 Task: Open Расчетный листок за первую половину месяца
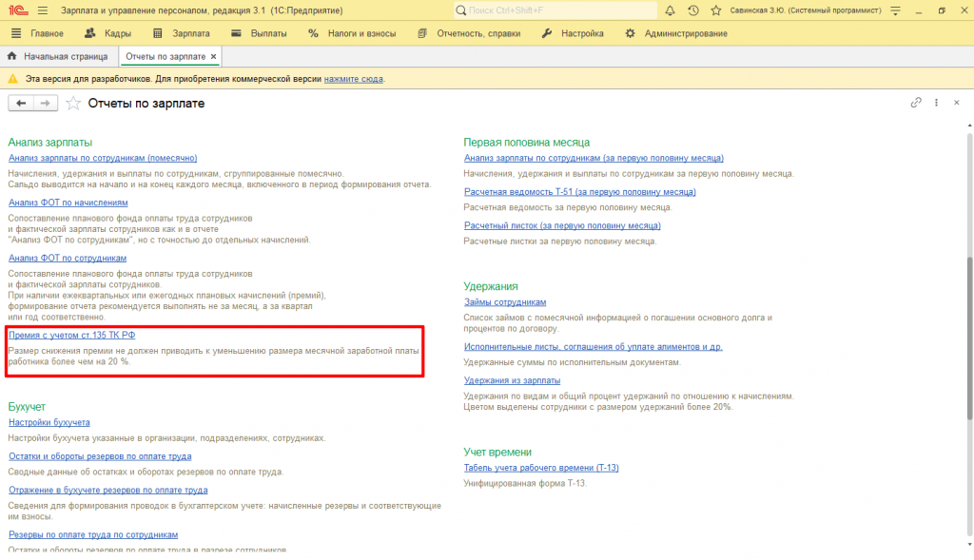pyautogui.click(x=562, y=225)
